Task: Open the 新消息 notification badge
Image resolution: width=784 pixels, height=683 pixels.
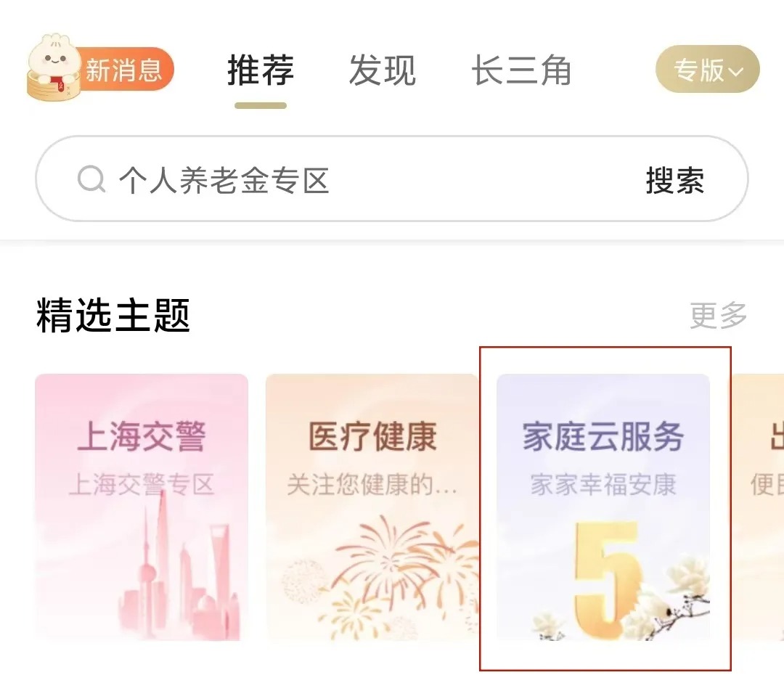Action: pyautogui.click(x=124, y=70)
